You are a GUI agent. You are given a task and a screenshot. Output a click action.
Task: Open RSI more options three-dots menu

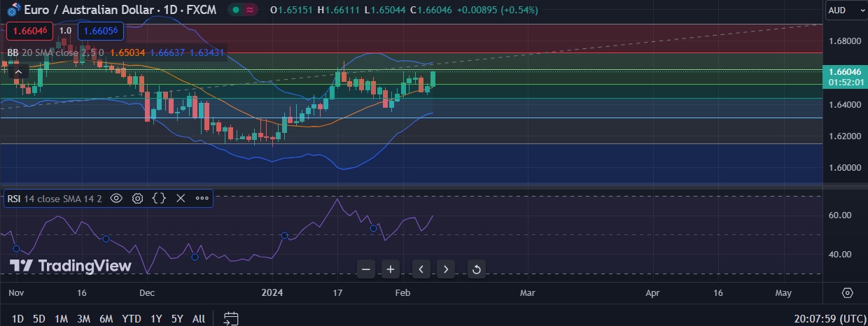[x=202, y=199]
